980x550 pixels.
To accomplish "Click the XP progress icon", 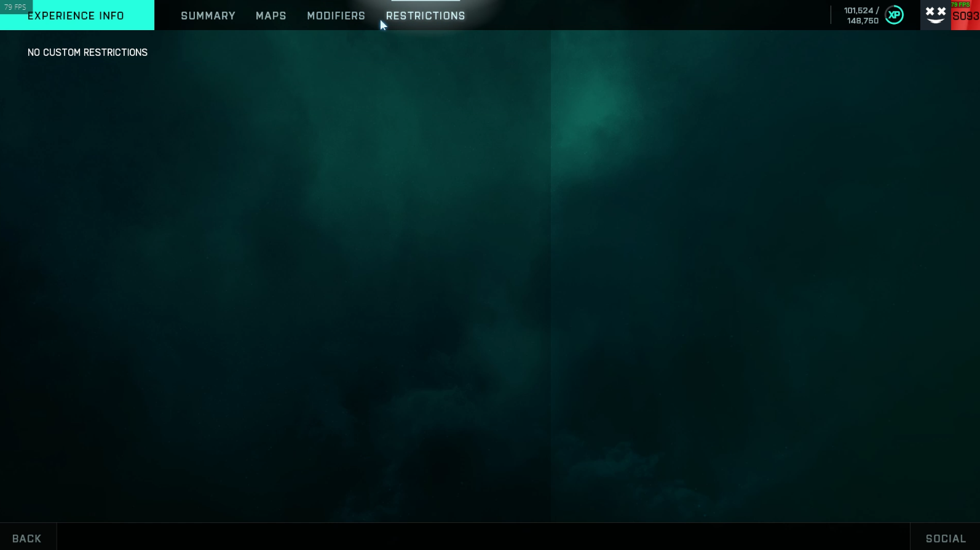I will 894,15.
